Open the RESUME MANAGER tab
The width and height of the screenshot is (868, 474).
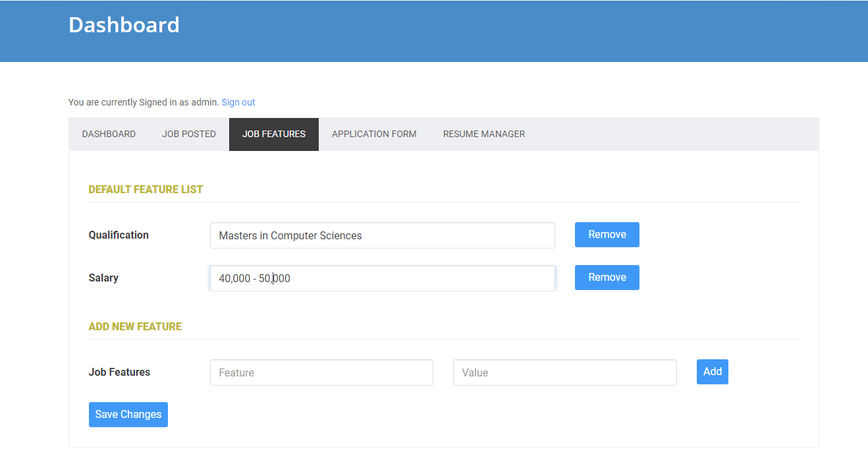click(483, 134)
